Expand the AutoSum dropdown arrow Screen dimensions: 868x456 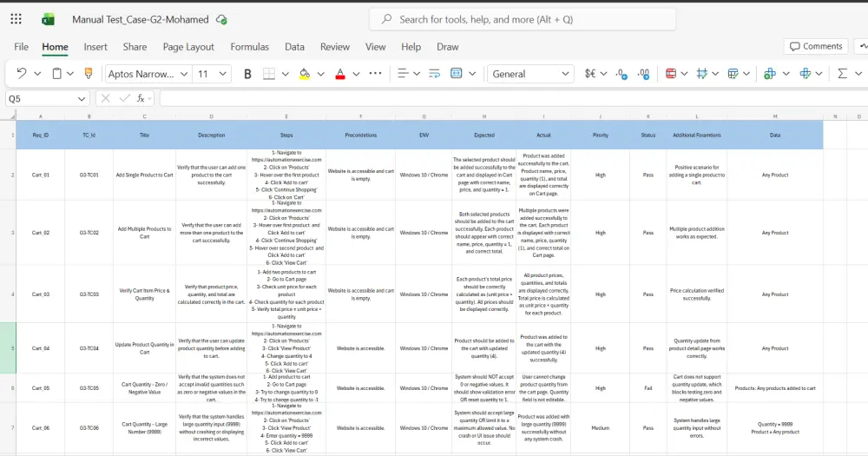[x=858, y=74]
